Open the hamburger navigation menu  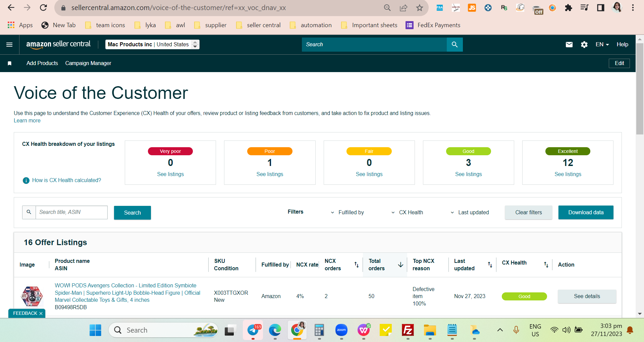tap(9, 45)
